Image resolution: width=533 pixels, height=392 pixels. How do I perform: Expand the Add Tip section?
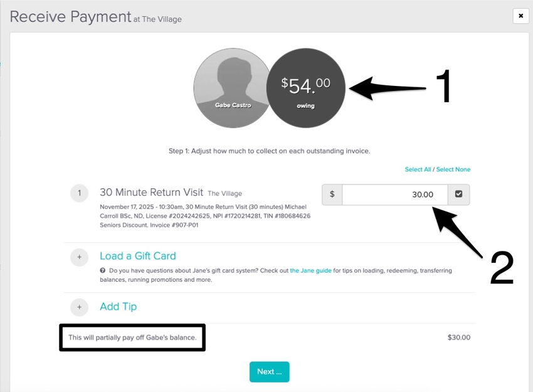point(118,307)
